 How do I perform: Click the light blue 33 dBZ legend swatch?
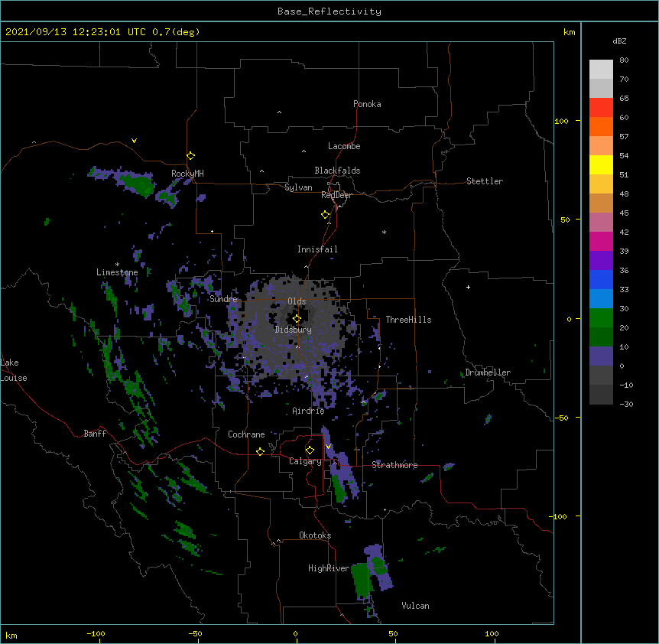click(x=601, y=298)
